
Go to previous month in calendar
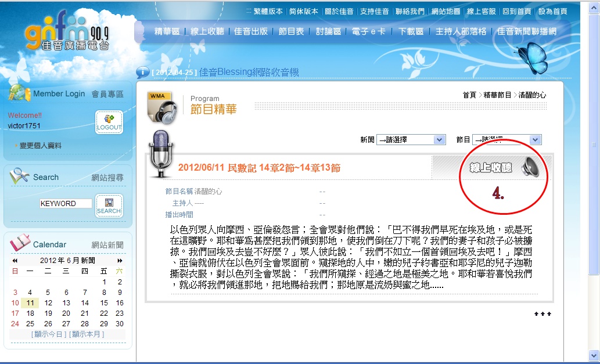click(x=15, y=261)
